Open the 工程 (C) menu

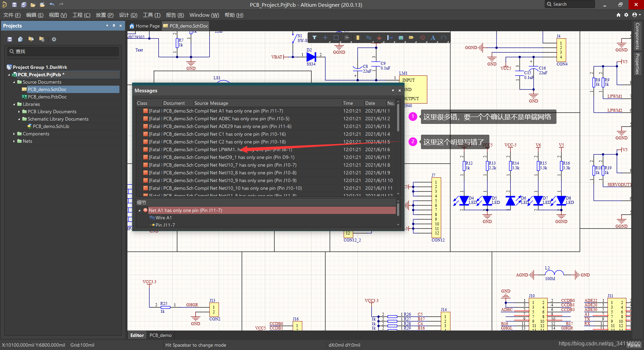pyautogui.click(x=82, y=15)
